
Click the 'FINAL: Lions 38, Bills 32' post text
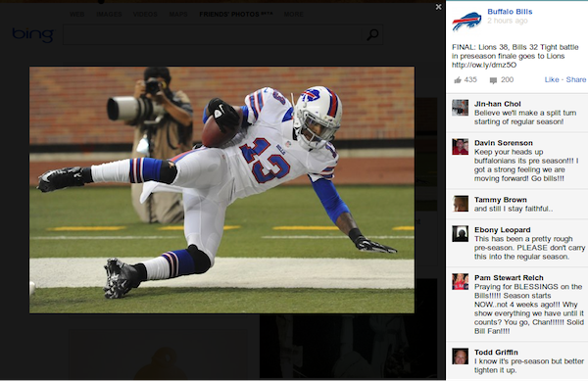coord(514,56)
